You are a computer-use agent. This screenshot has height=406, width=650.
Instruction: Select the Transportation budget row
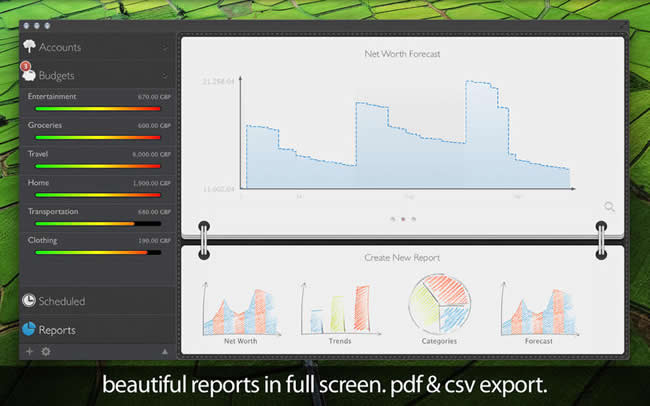pyautogui.click(x=97, y=218)
